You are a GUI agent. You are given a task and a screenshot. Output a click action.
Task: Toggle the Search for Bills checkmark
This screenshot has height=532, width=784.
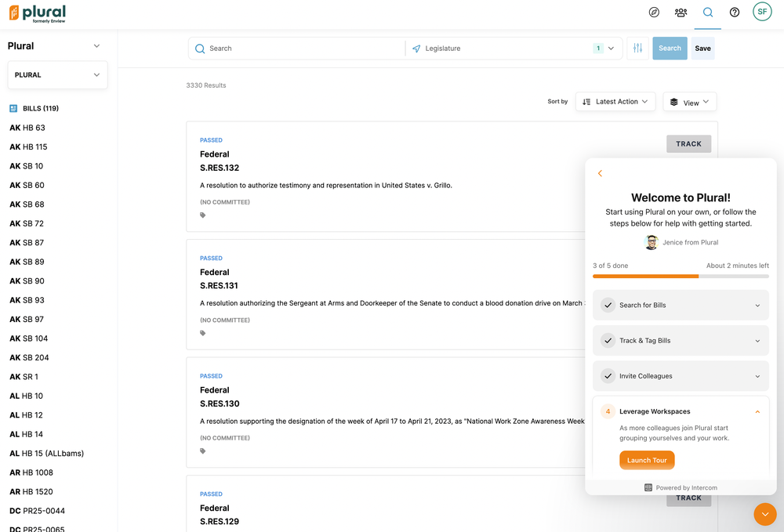point(608,306)
